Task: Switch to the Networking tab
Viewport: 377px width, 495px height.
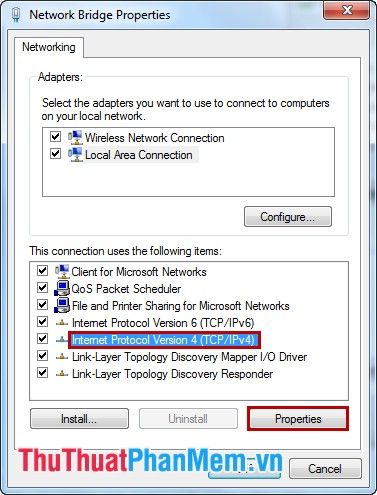Action: pos(49,47)
